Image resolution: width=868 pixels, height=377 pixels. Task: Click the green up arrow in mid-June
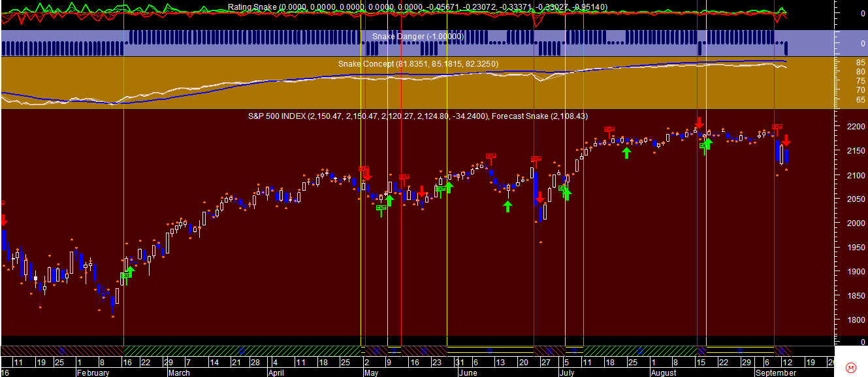(508, 206)
